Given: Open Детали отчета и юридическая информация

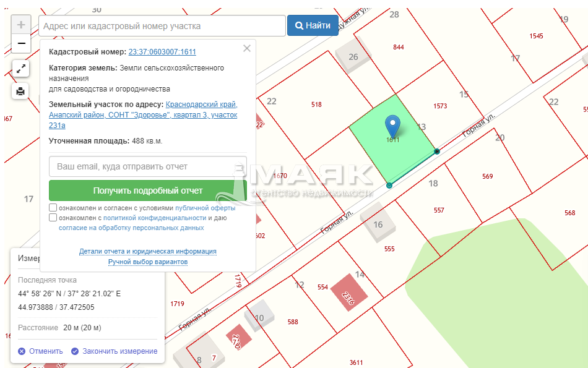Looking at the screenshot, I should pos(148,252).
